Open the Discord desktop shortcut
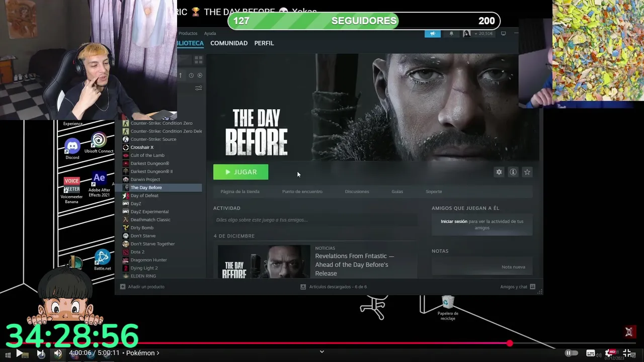644x362 pixels. pyautogui.click(x=72, y=149)
